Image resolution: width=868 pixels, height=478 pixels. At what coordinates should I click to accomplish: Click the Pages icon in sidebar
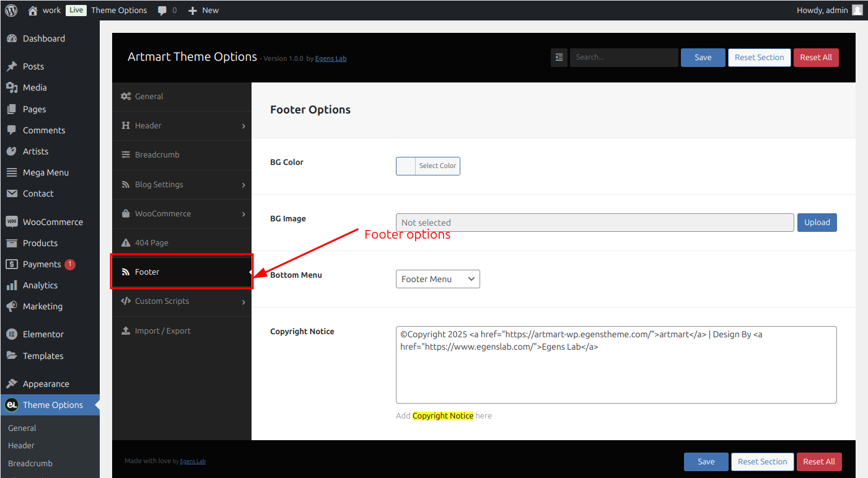[x=12, y=109]
